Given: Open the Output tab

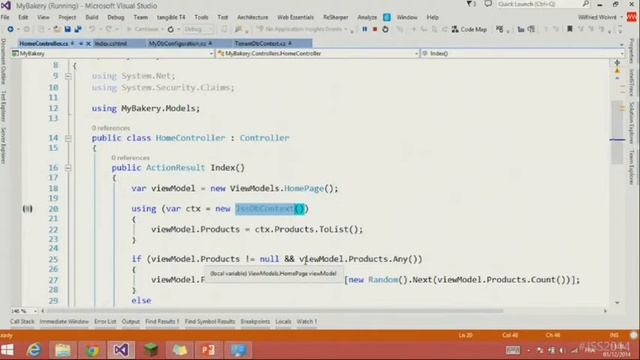Looking at the screenshot, I should (131, 322).
